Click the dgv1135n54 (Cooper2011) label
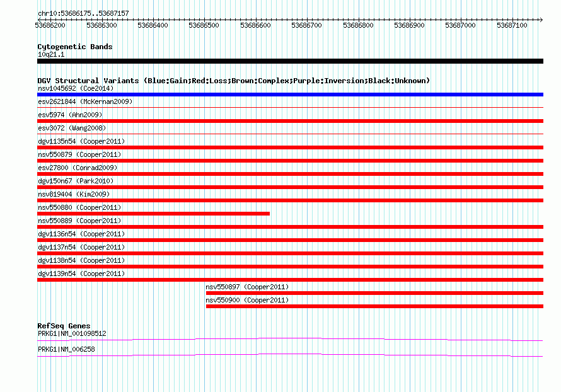This screenshot has height=392, width=561. [81, 141]
